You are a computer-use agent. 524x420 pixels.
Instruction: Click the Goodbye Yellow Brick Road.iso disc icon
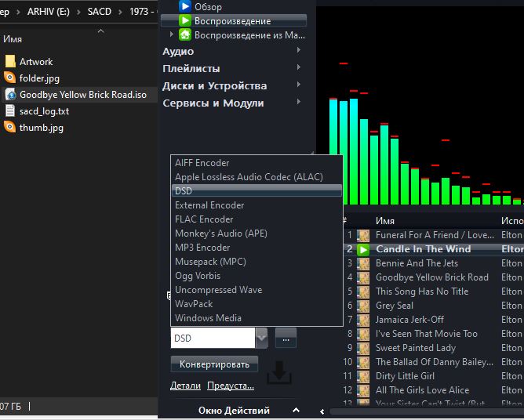pyautogui.click(x=10, y=95)
